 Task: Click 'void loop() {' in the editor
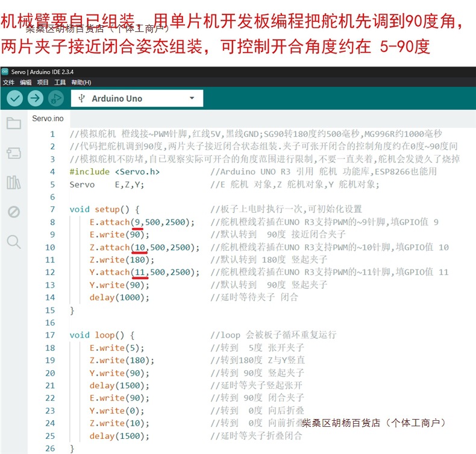[x=102, y=335]
